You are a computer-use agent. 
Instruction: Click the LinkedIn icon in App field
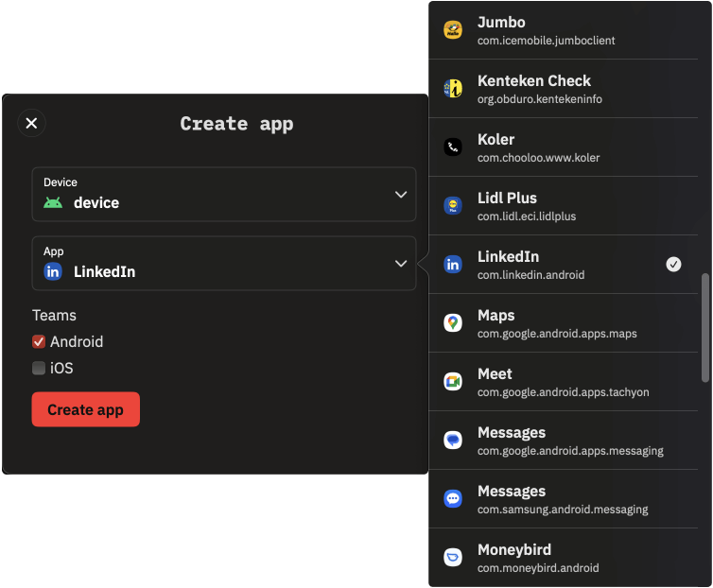[x=53, y=272]
